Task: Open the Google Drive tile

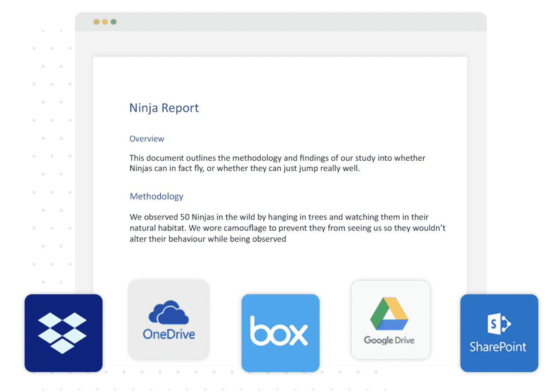Action: click(x=391, y=320)
